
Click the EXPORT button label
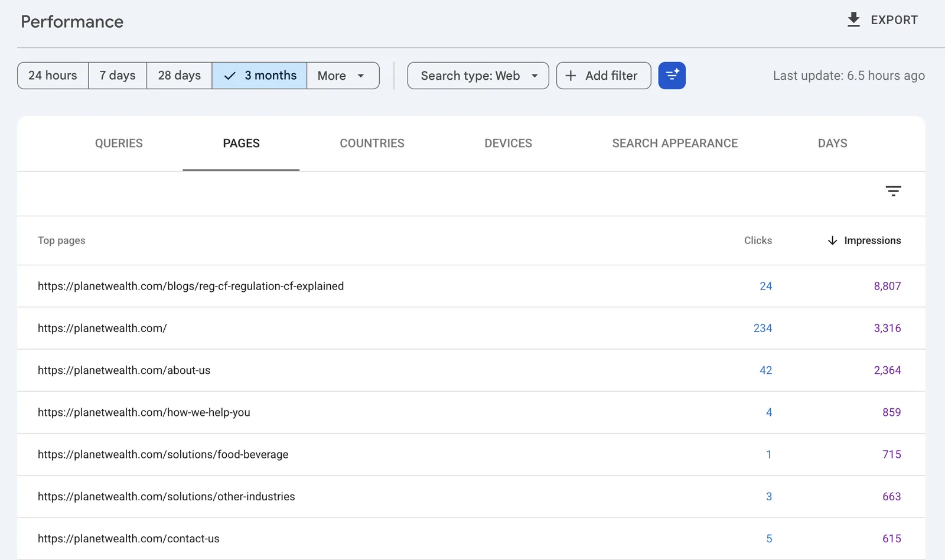coord(894,20)
